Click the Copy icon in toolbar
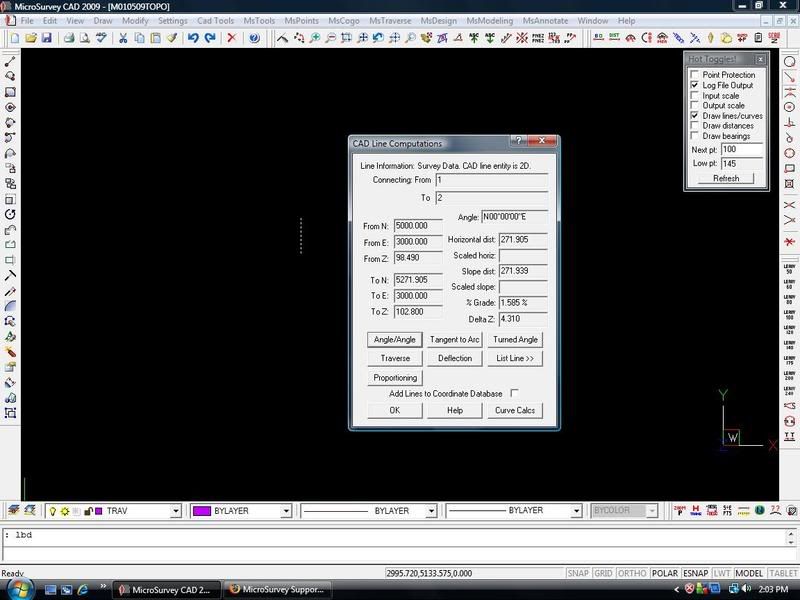Viewport: 800px width, 600px height. tap(139, 38)
